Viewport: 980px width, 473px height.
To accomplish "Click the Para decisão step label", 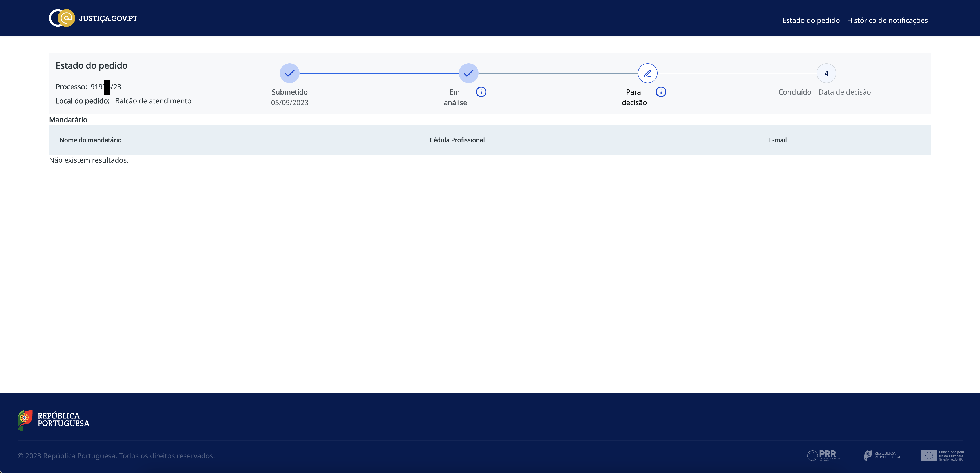I will point(634,97).
